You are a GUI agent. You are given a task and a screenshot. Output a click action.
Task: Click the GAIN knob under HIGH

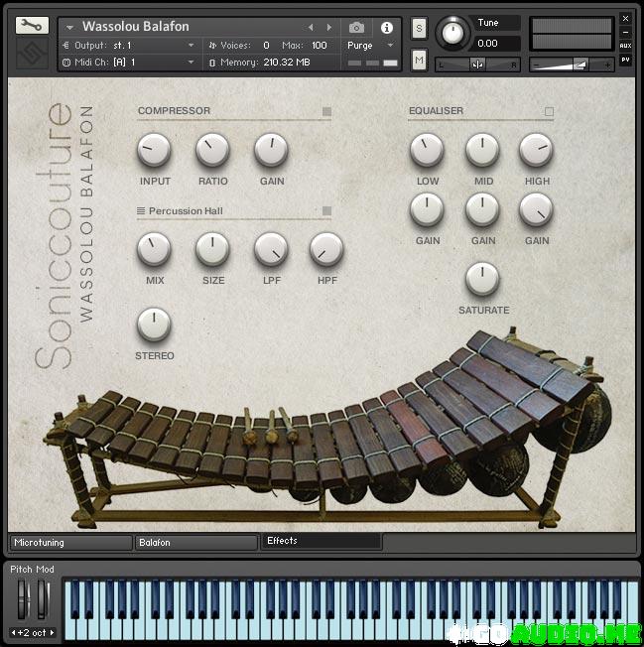tap(536, 209)
